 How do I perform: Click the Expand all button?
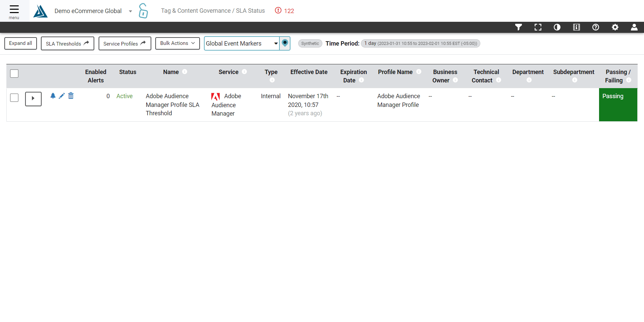pyautogui.click(x=20, y=43)
